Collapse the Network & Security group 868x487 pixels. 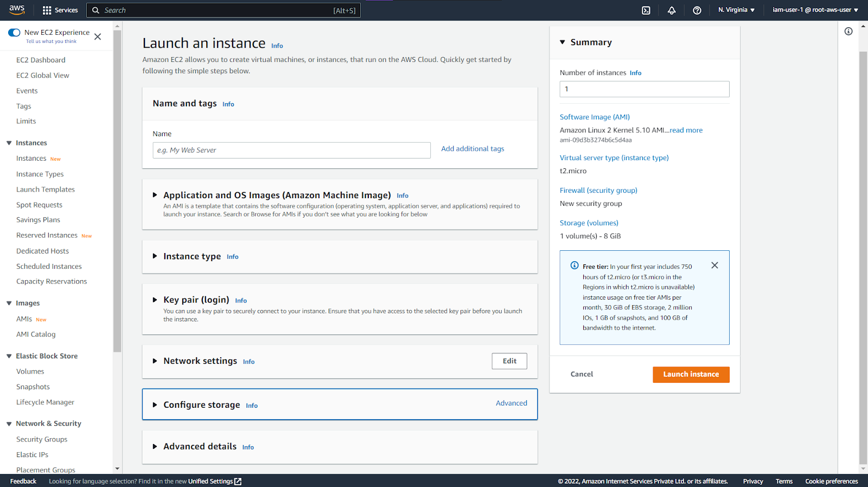(x=9, y=424)
